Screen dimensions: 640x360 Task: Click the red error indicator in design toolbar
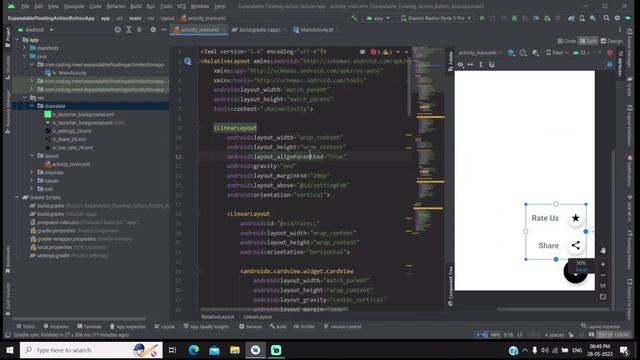click(x=610, y=53)
